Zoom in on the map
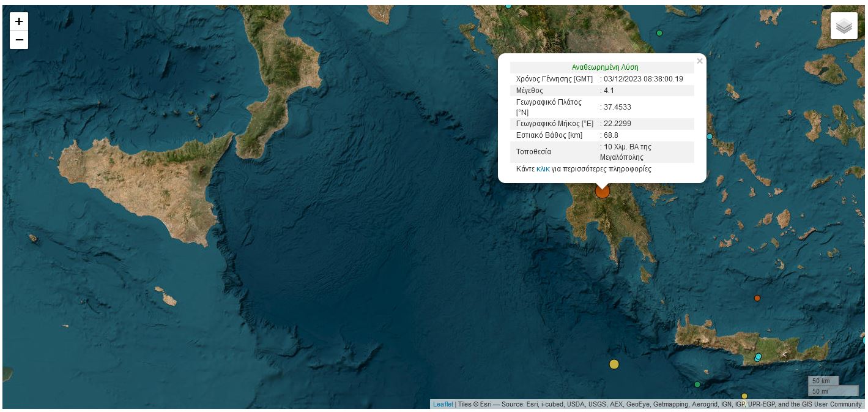868x412 pixels. point(19,21)
